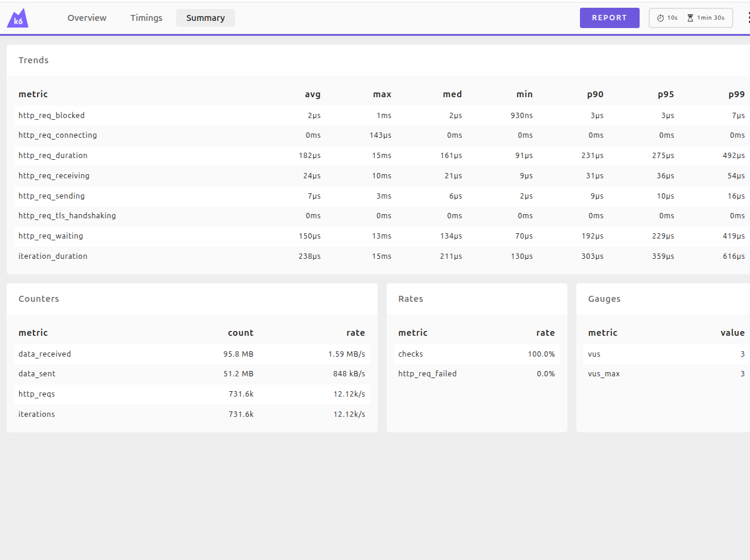Screen dimensions: 750x560
Task: Click the p95 column header
Action: [x=666, y=94]
